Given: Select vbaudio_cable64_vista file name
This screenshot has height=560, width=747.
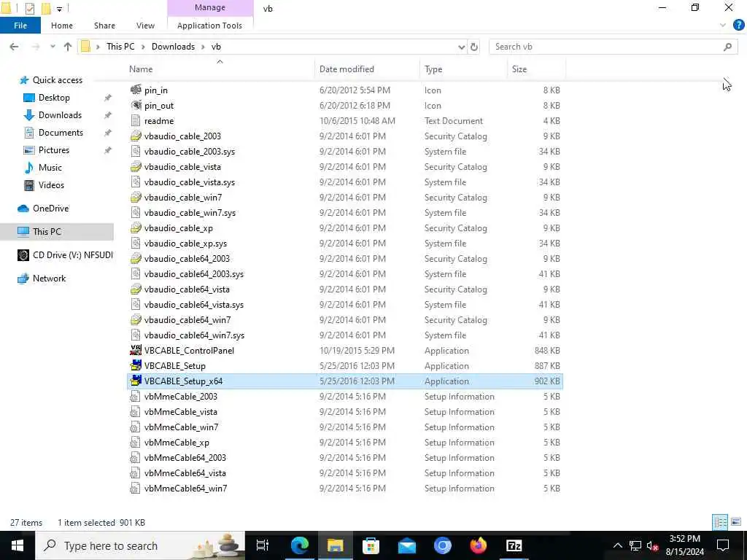Looking at the screenshot, I should click(x=187, y=289).
